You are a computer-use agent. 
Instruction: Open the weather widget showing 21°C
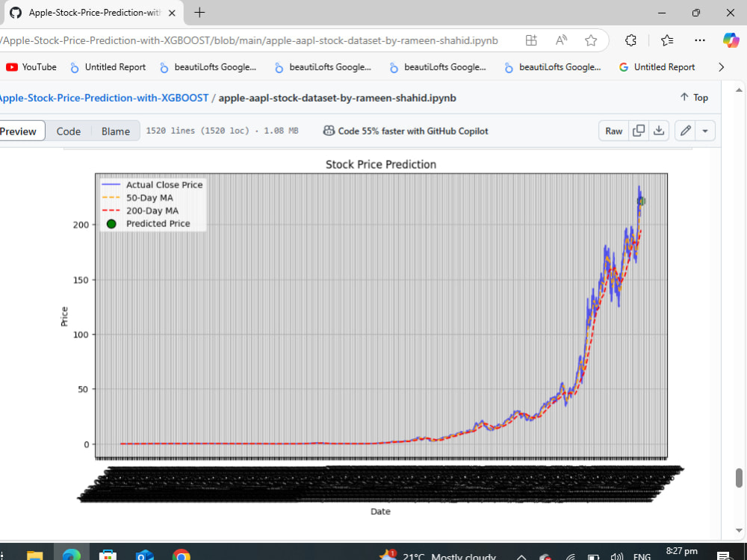tap(437, 556)
